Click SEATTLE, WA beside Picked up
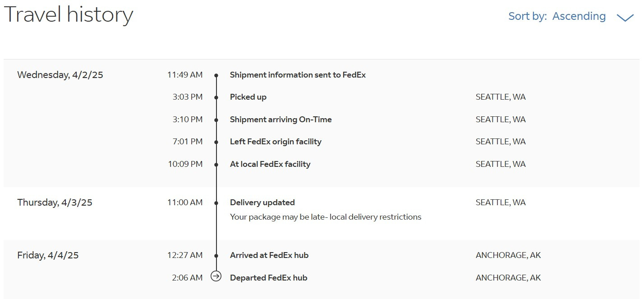The width and height of the screenshot is (644, 299). pos(501,97)
